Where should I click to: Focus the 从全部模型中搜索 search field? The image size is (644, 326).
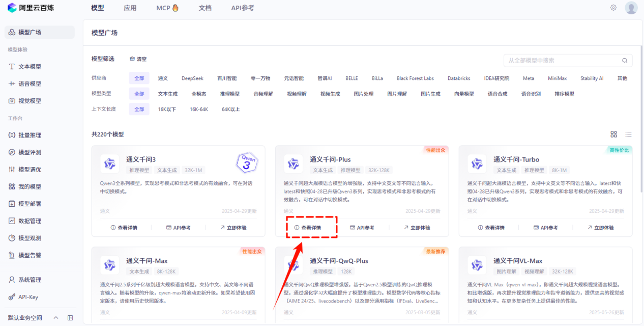pyautogui.click(x=562, y=61)
